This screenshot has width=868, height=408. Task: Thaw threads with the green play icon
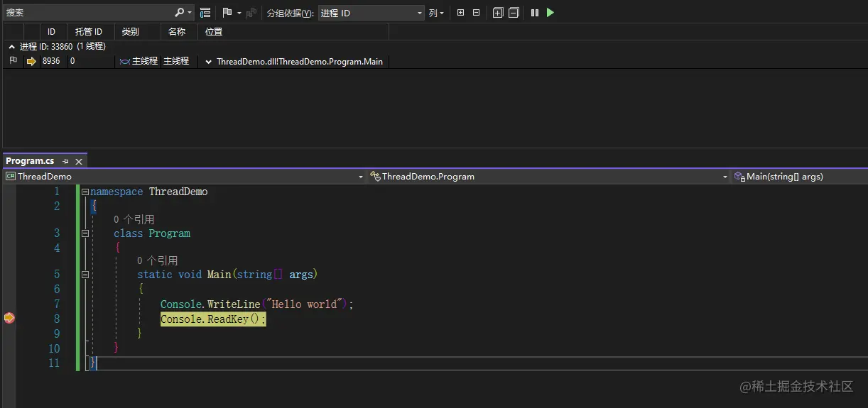[x=550, y=13]
